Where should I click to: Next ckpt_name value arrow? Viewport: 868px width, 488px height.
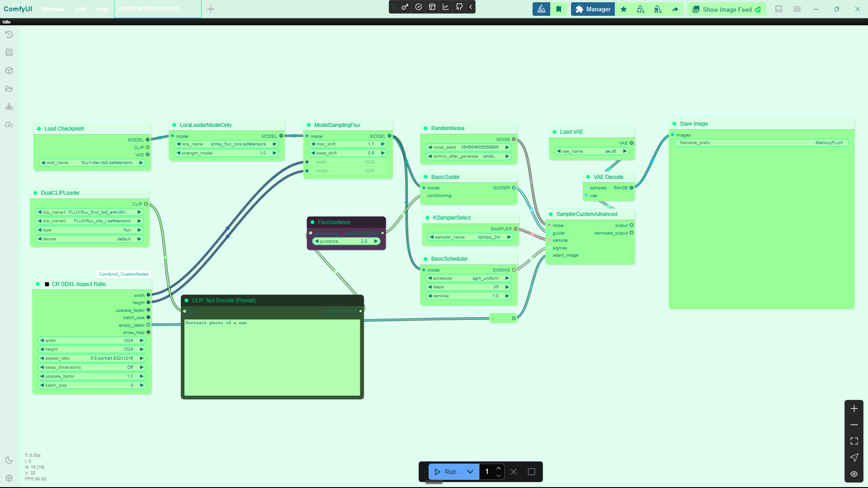(141, 163)
